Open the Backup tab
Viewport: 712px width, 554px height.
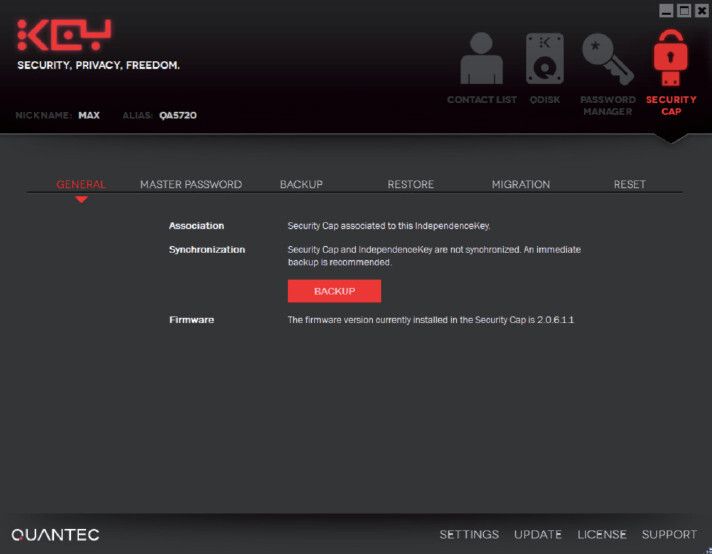[301, 184]
